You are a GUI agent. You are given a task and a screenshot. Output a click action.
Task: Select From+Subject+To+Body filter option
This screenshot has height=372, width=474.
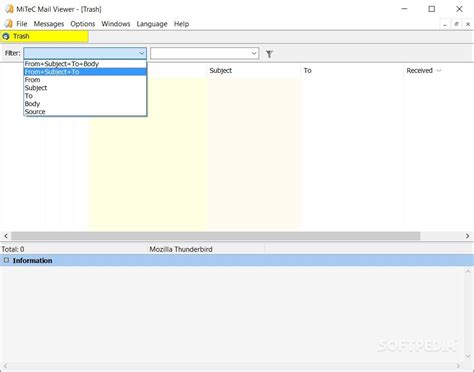[85, 64]
